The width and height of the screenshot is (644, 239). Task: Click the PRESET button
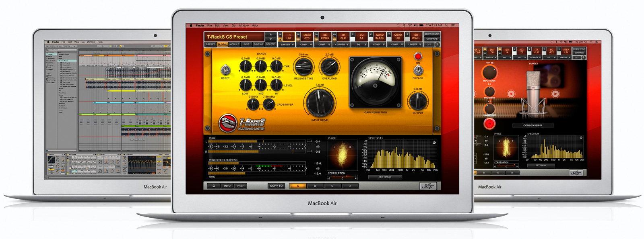coord(211,45)
